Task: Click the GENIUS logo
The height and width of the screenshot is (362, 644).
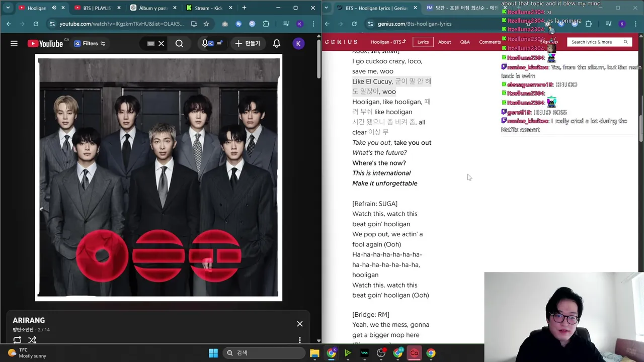Action: pyautogui.click(x=341, y=42)
